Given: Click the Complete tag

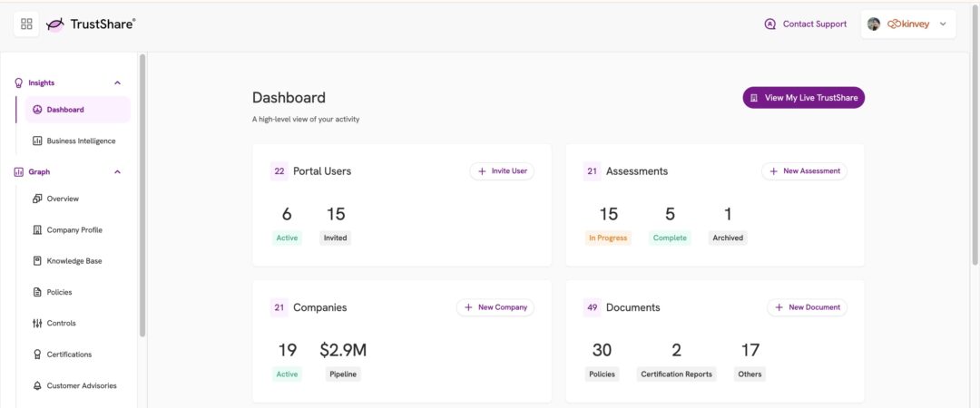Looking at the screenshot, I should pos(670,238).
